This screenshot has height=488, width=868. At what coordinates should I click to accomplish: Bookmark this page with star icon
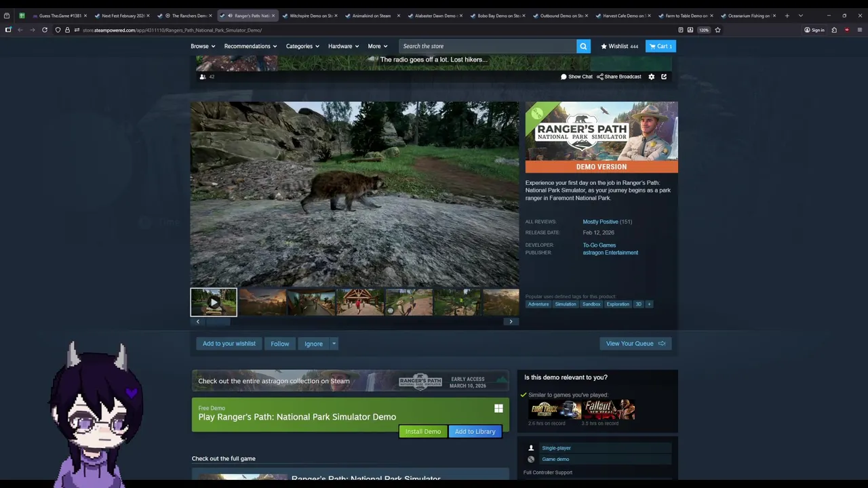pos(717,30)
